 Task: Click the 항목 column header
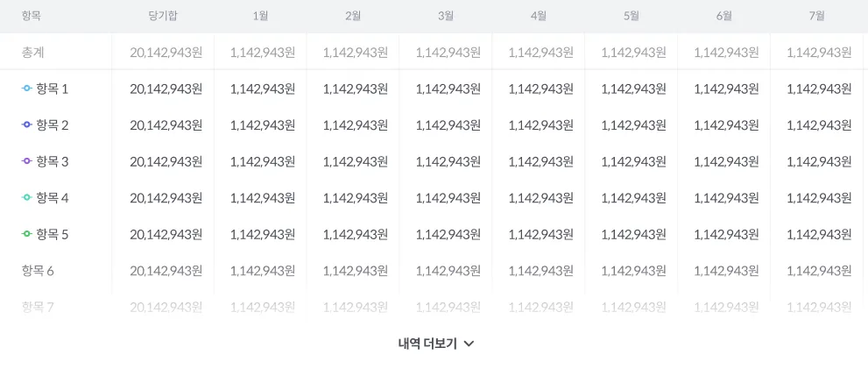tap(32, 16)
